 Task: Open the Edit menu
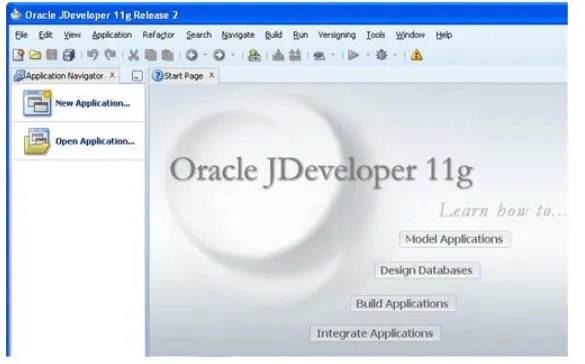(x=46, y=35)
